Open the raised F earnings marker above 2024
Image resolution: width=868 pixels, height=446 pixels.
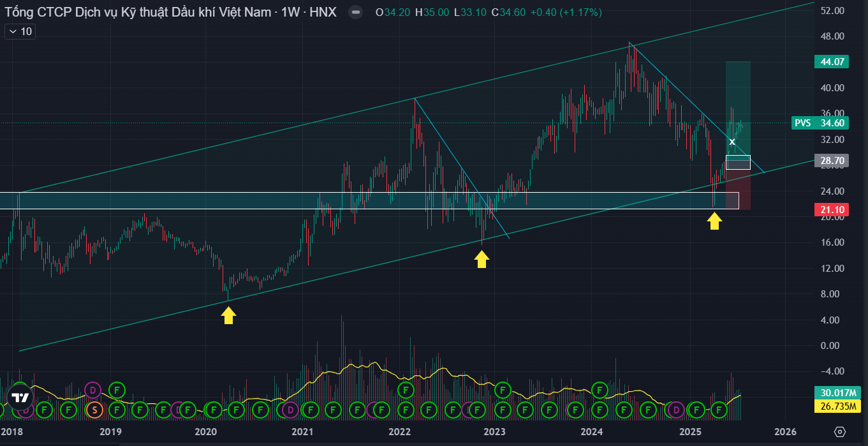pyautogui.click(x=600, y=389)
